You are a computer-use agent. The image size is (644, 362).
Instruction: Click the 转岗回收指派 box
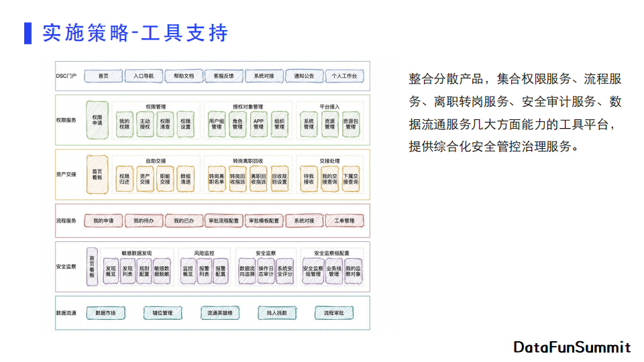237,179
